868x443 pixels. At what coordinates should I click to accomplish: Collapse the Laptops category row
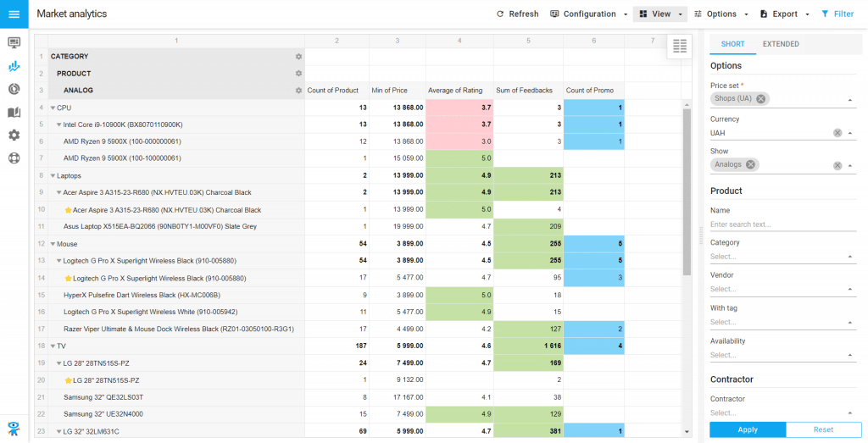[53, 175]
